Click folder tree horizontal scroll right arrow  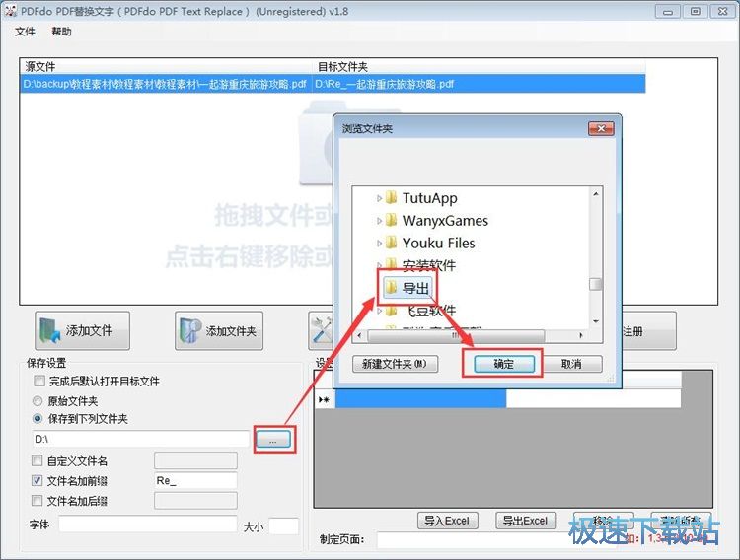(x=581, y=335)
